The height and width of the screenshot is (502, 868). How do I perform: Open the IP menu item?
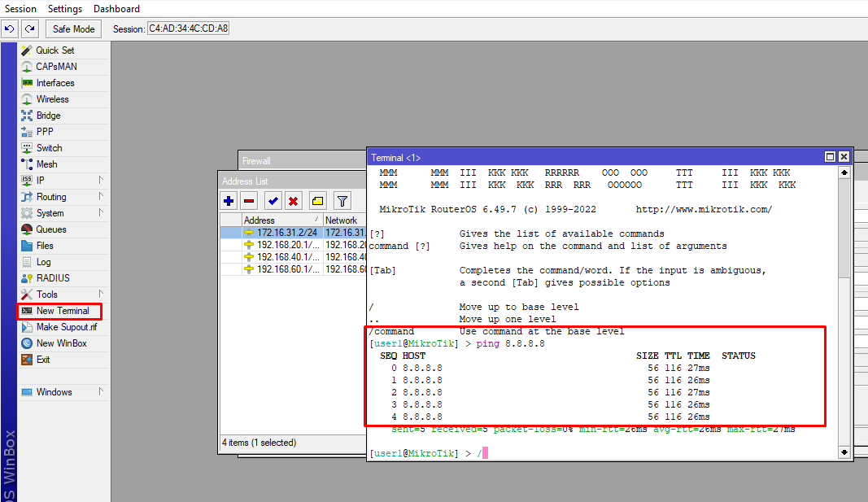[x=63, y=181]
